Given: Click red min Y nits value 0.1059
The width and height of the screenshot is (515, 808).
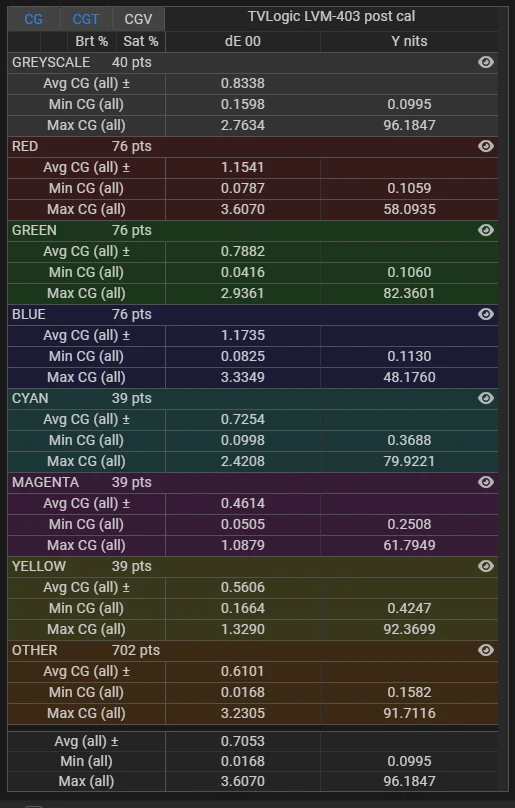Looking at the screenshot, I should tap(409, 189).
